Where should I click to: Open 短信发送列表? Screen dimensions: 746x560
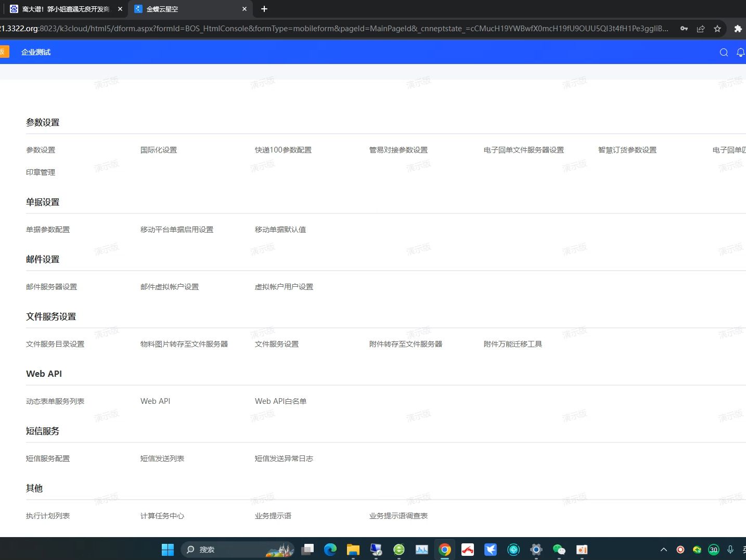[x=162, y=459]
